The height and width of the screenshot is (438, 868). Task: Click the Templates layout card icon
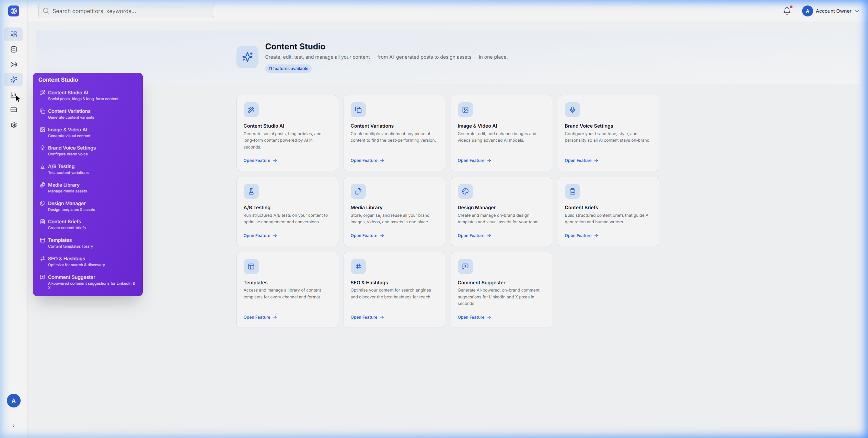pos(251,267)
